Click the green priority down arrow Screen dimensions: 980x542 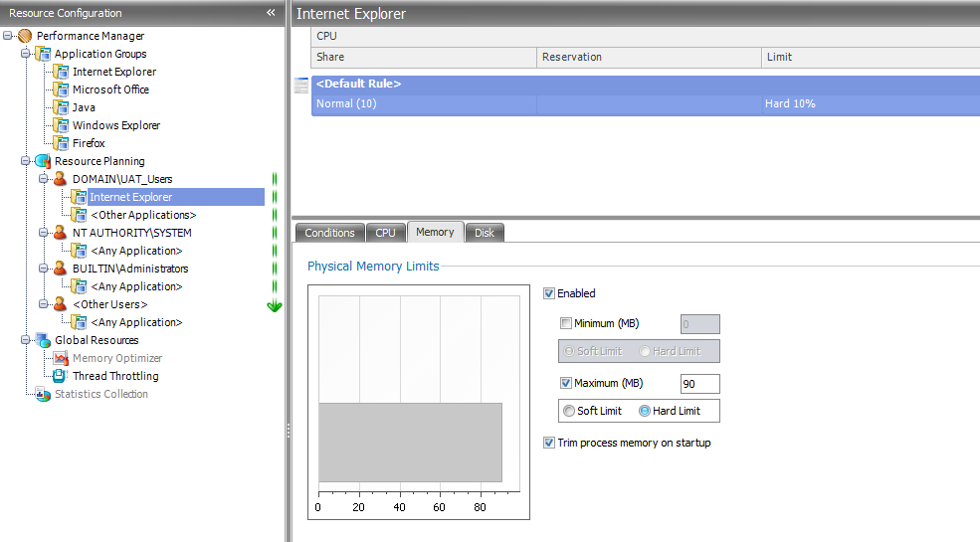(275, 306)
